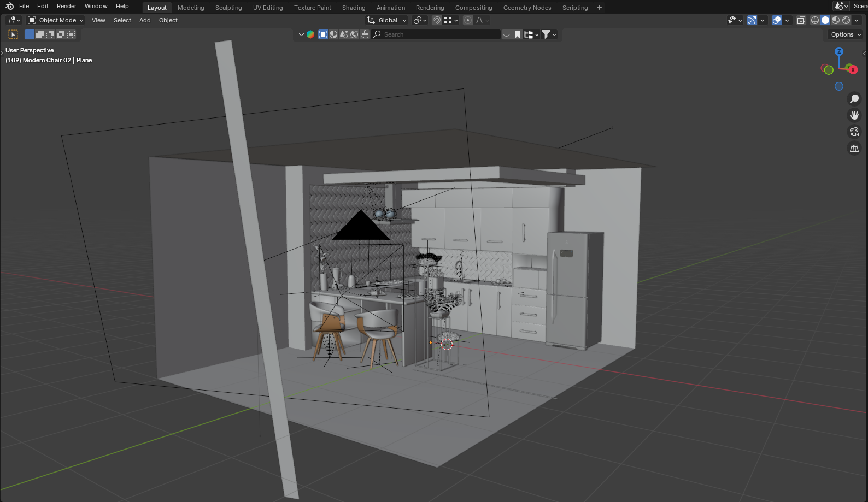The height and width of the screenshot is (502, 868).
Task: Switch to the Shading workspace tab
Action: (354, 8)
